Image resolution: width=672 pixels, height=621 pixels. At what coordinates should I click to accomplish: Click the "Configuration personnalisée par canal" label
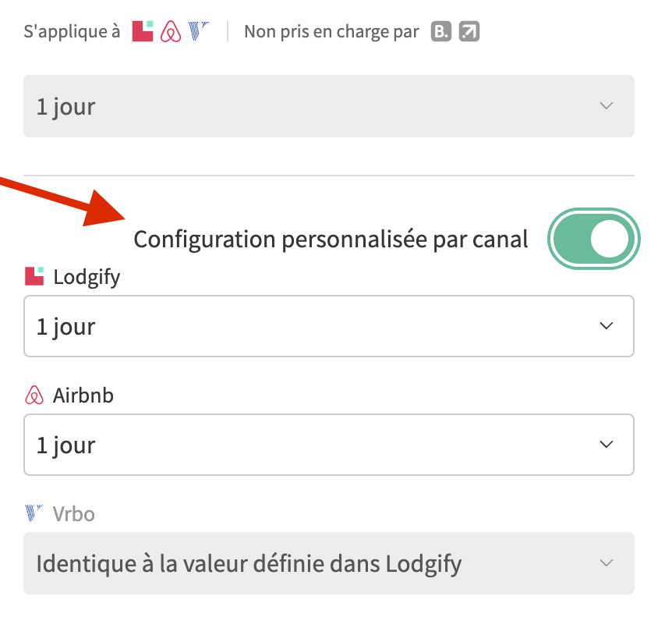(331, 239)
